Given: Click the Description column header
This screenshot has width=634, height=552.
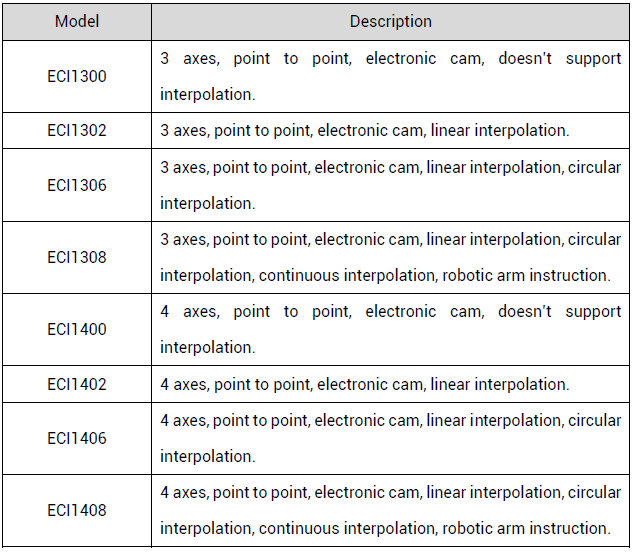Looking at the screenshot, I should tap(390, 21).
